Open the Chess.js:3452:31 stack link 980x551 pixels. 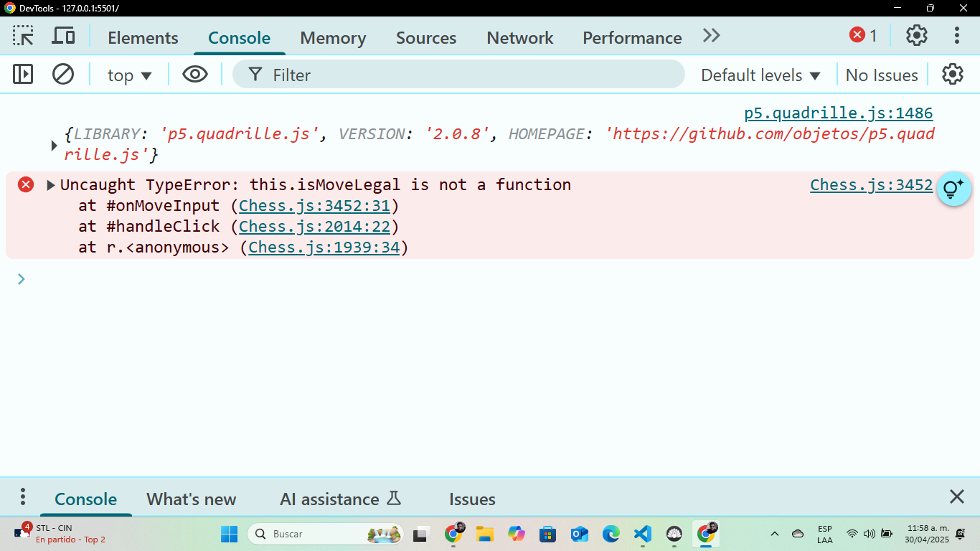click(314, 206)
